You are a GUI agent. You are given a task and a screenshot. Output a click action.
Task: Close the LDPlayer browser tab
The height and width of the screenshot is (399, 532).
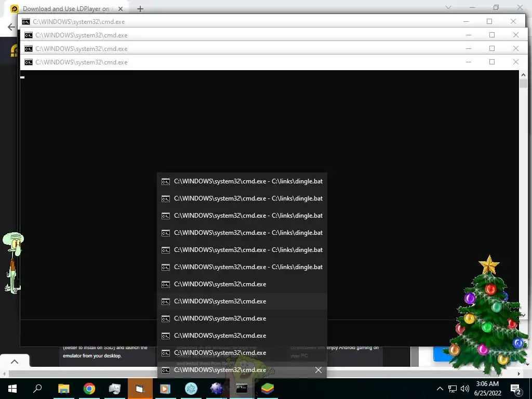pos(121,9)
